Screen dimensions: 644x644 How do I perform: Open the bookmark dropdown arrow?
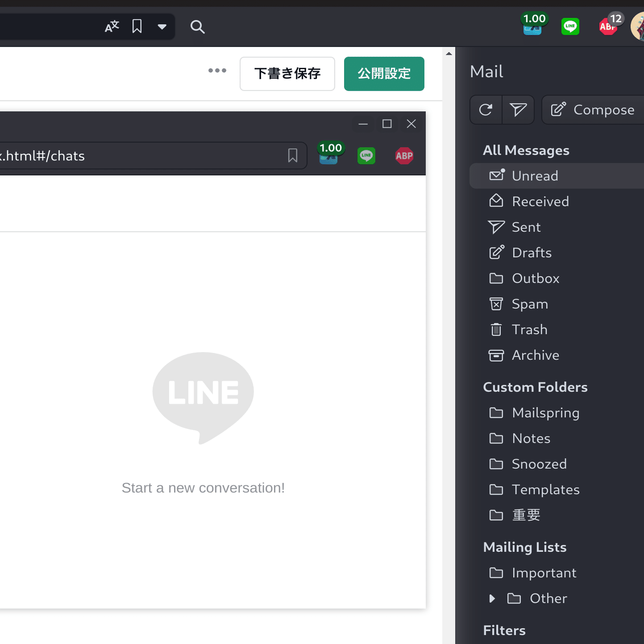(162, 27)
